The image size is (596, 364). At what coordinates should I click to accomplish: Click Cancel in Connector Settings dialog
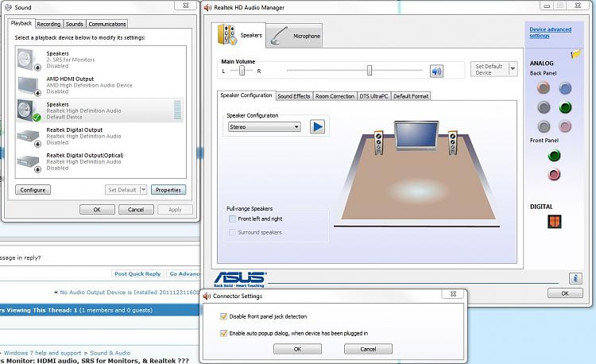pos(368,349)
